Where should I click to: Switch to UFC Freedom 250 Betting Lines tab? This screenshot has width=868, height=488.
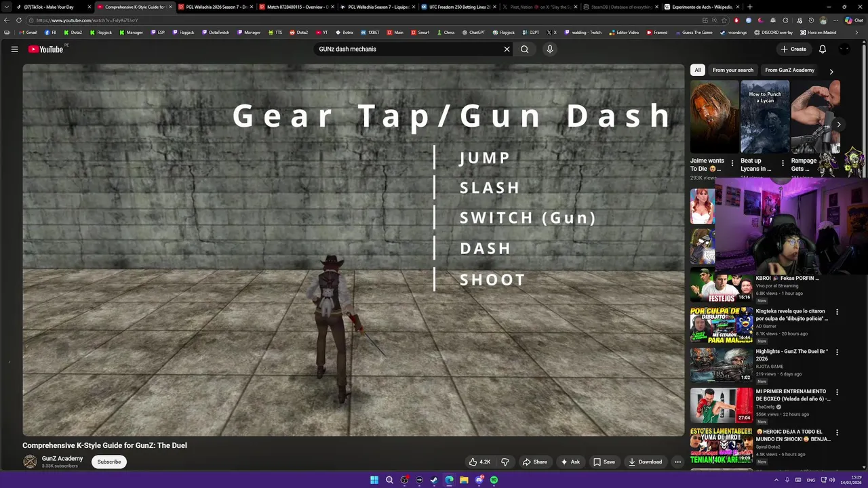[x=458, y=7]
